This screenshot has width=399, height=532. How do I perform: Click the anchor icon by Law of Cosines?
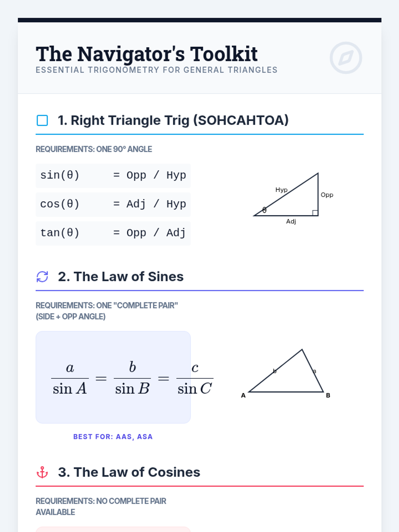point(42,472)
